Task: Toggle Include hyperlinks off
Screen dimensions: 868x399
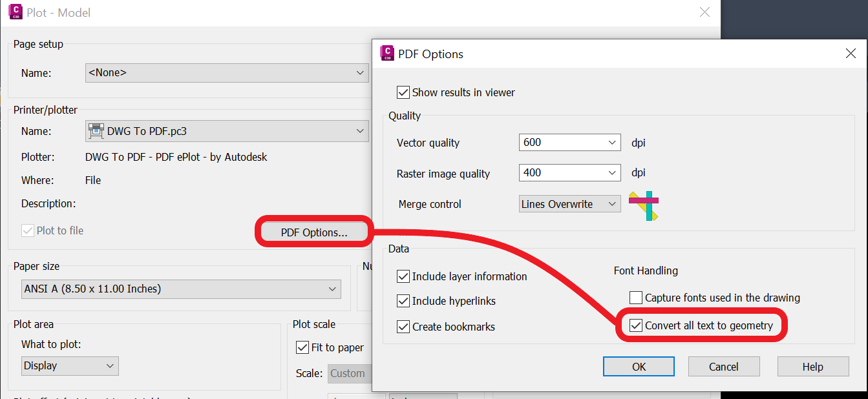Action: click(x=402, y=301)
